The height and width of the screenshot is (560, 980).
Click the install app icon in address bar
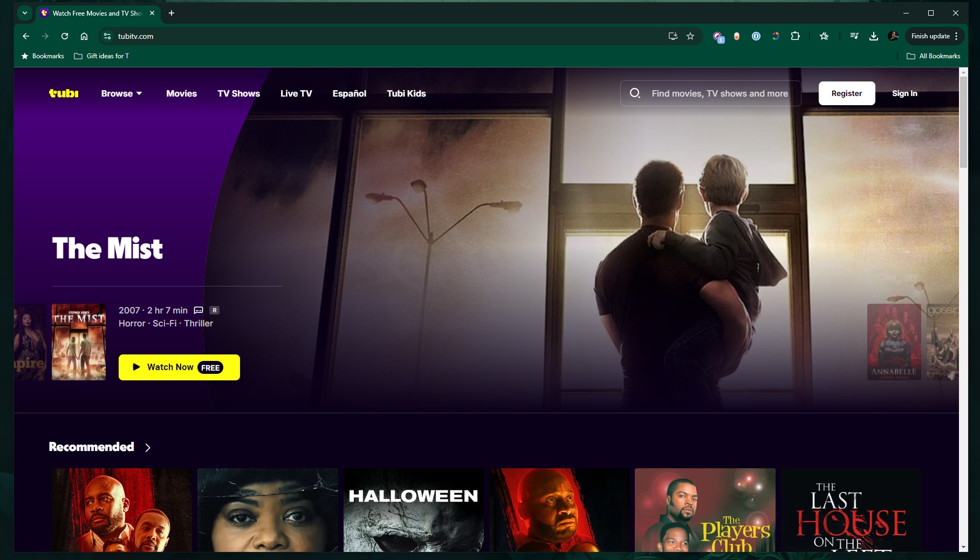point(673,36)
